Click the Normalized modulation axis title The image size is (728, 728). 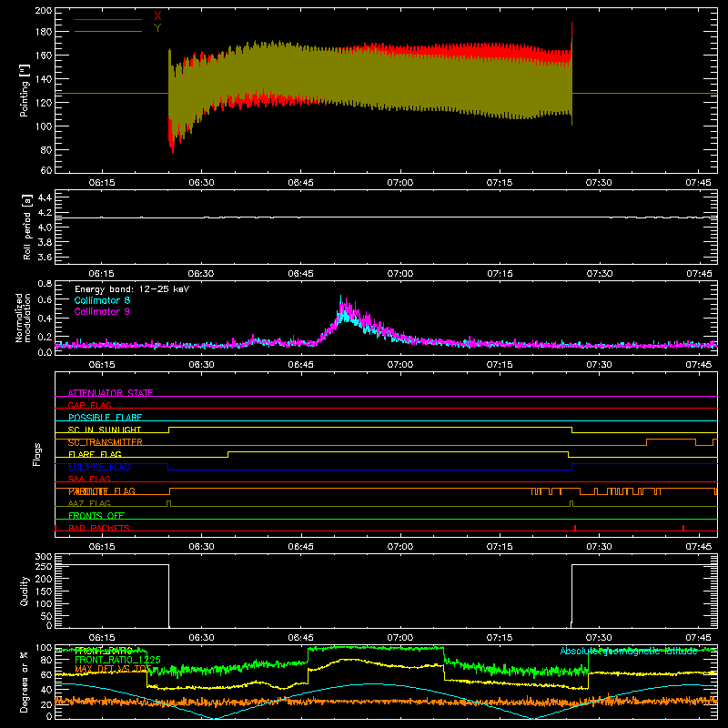tap(24, 318)
